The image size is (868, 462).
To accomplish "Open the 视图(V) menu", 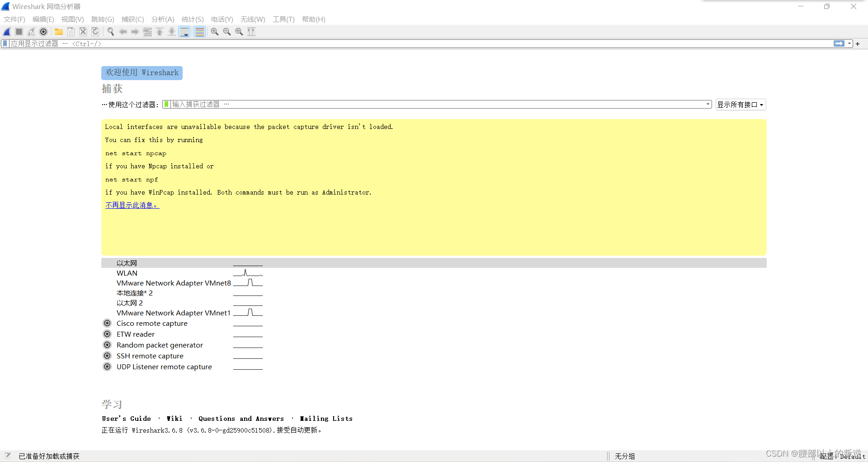I will (x=73, y=19).
